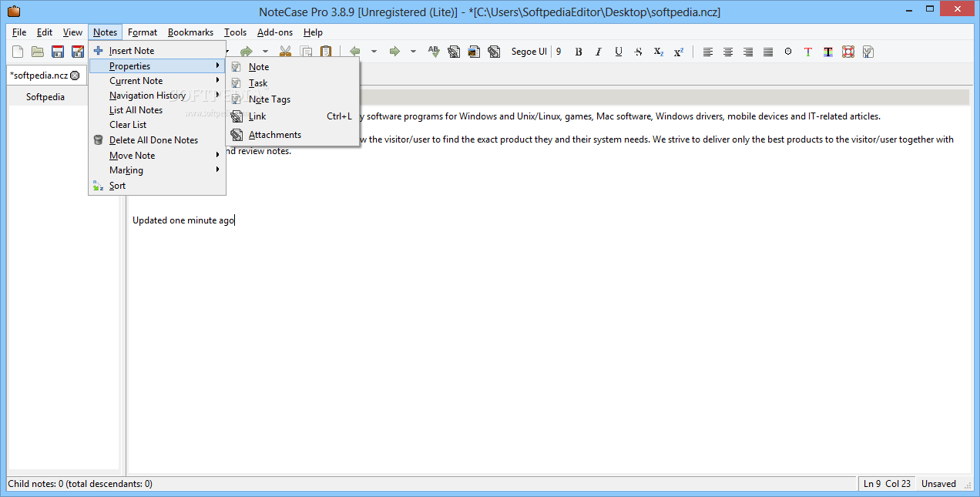This screenshot has width=980, height=497.
Task: Open the Forward navigation dropdown arrow
Action: (x=414, y=52)
